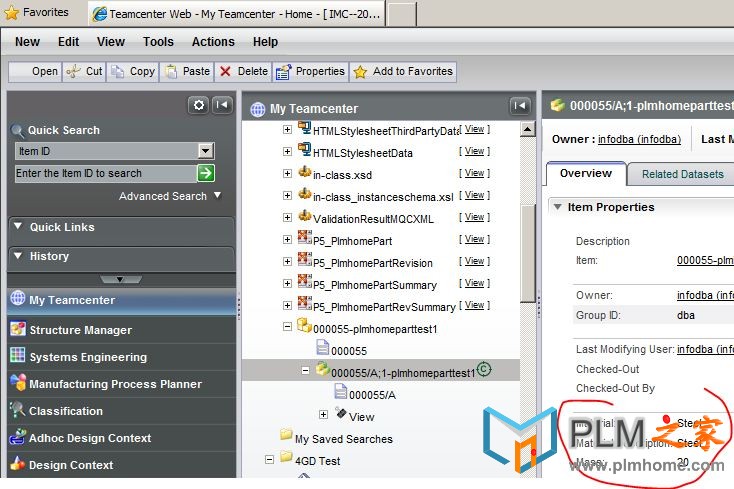
Task: Click View link for in-class.xsd
Action: coord(474,173)
